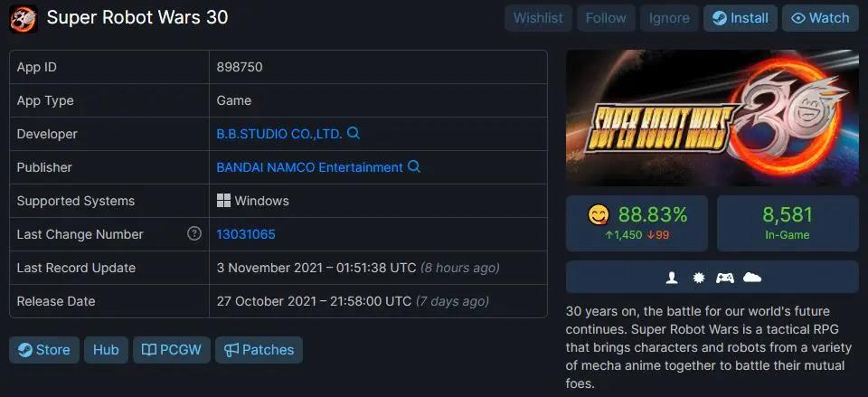Click the achievements starburst icon
This screenshot has width=868, height=397.
coord(699,278)
